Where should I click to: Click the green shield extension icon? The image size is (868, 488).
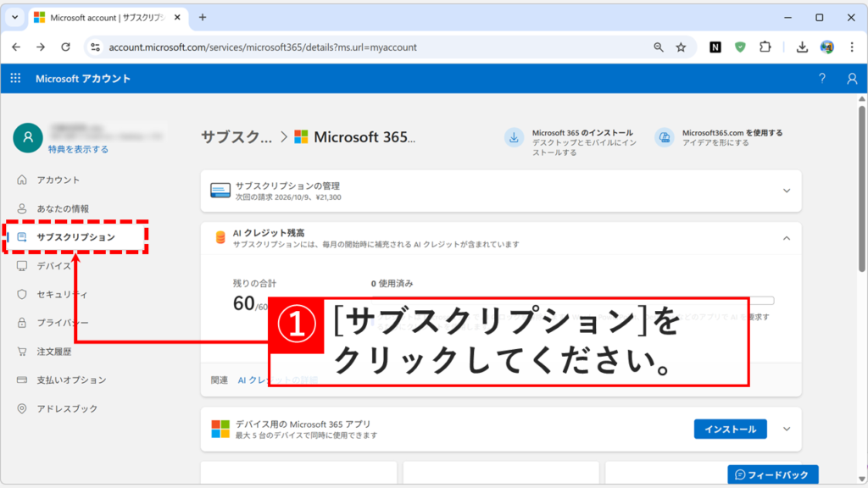pos(740,47)
